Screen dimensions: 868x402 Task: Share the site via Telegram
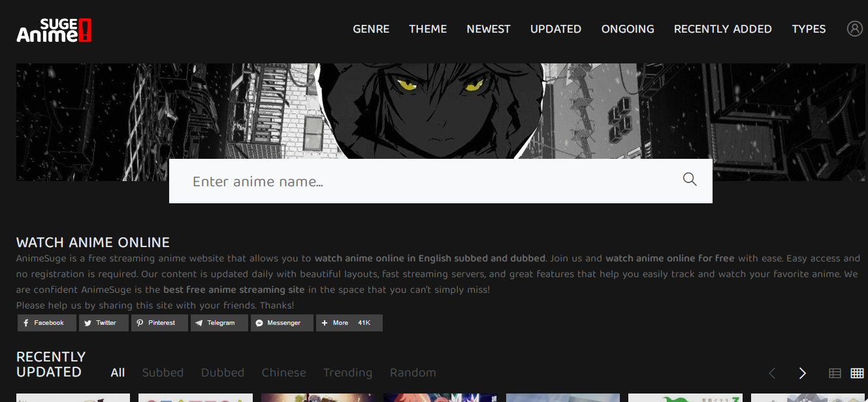point(219,323)
